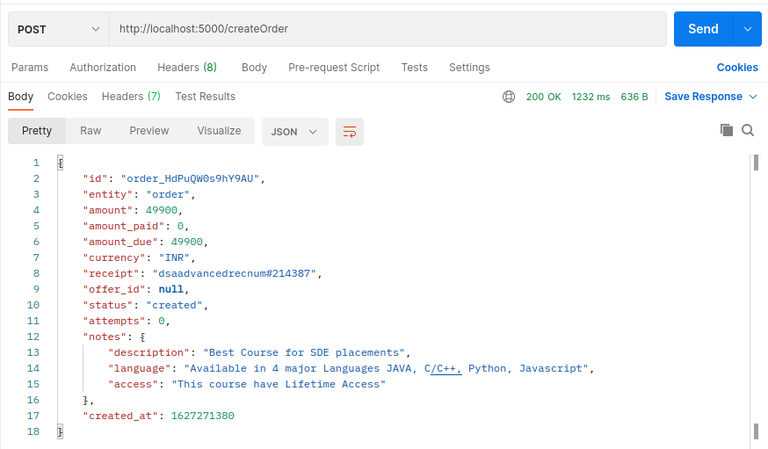Open the Authorization tab

pyautogui.click(x=103, y=67)
